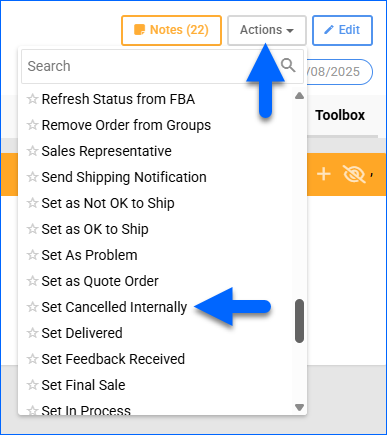Image resolution: width=387 pixels, height=435 pixels.
Task: Open the Notes (22) button
Action: pos(171,30)
